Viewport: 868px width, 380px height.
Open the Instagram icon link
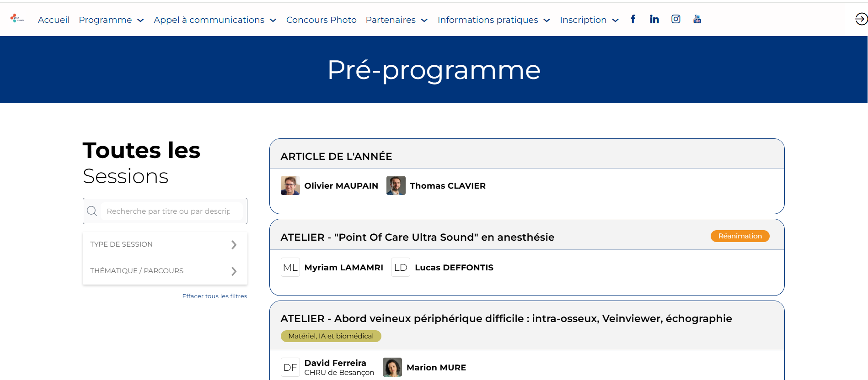(x=676, y=19)
